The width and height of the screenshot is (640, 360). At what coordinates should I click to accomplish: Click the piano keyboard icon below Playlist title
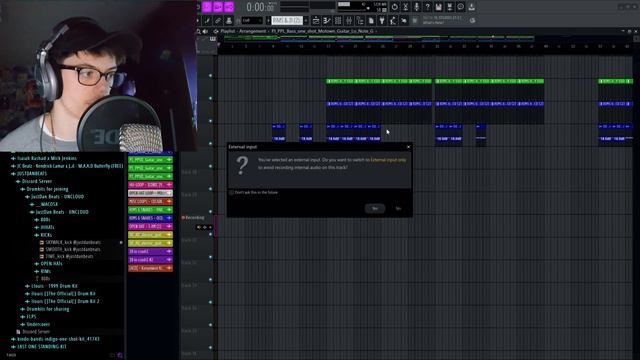213,39
